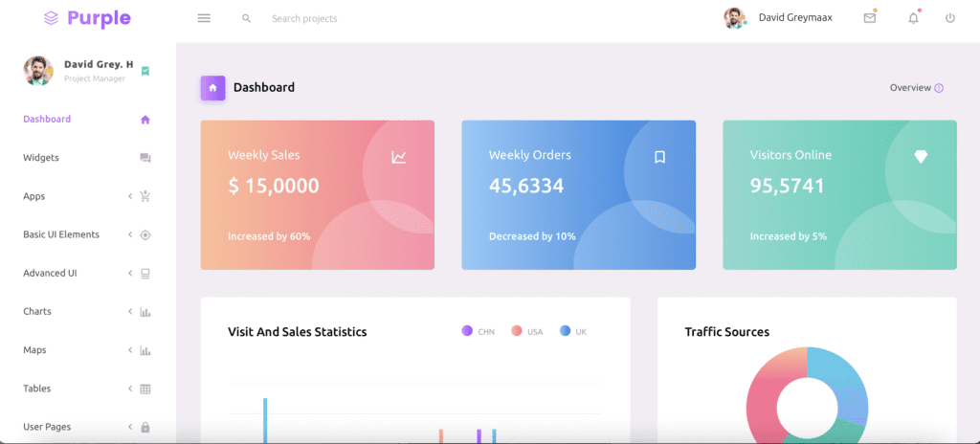980x444 pixels.
Task: Open the Maps menu item
Action: click(35, 350)
